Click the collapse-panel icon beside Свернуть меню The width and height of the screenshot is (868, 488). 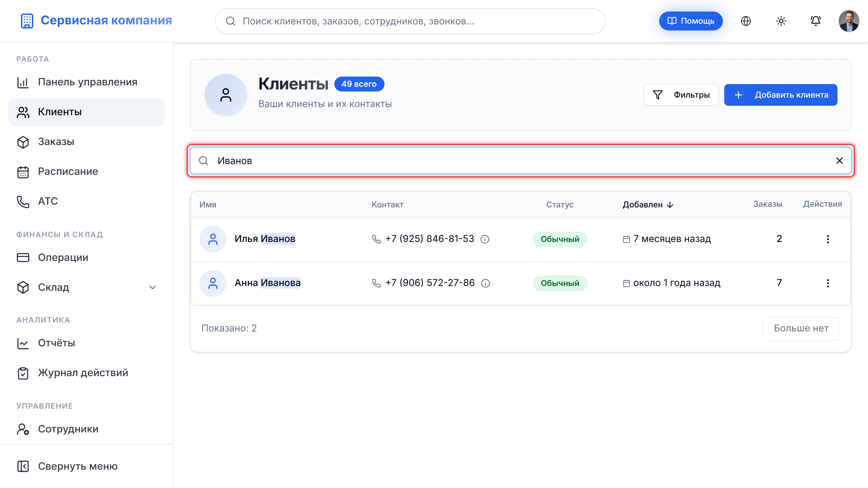tap(23, 467)
